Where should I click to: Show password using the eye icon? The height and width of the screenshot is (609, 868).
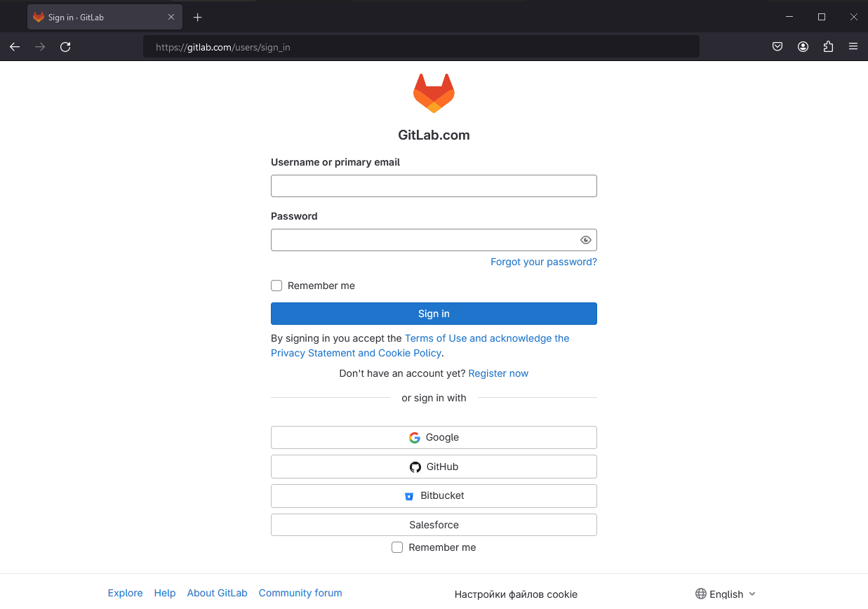coord(586,240)
